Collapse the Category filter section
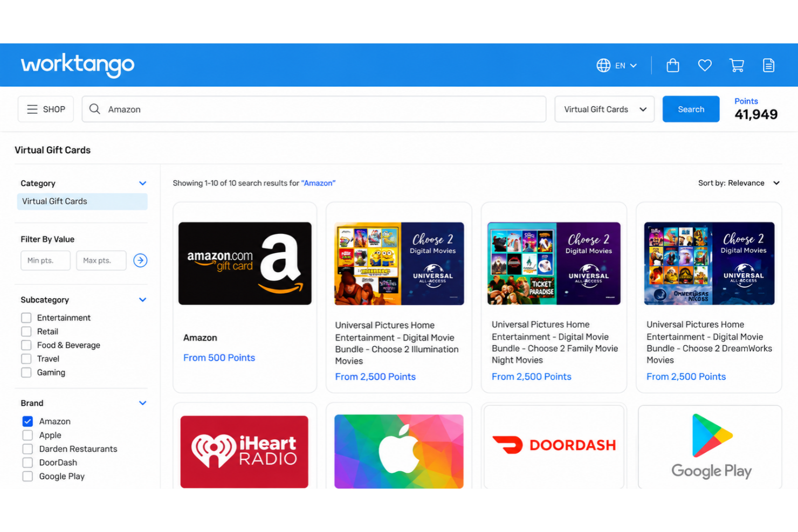Viewport: 798px width, 532px height. point(142,183)
